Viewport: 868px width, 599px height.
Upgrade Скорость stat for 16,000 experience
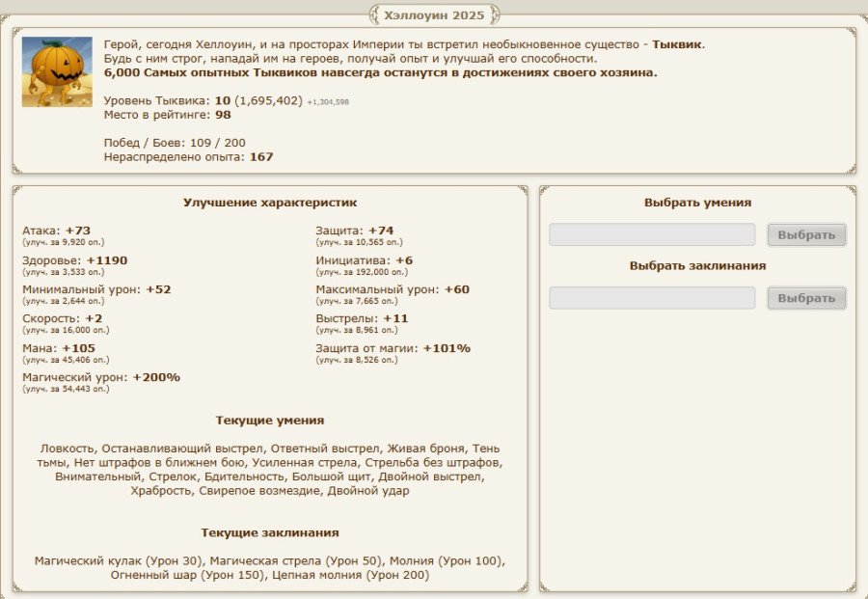(x=65, y=330)
